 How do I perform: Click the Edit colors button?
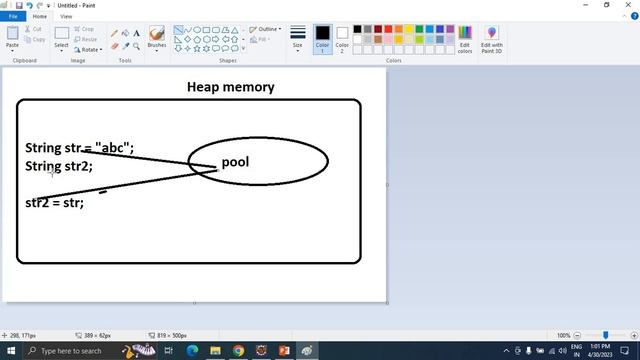coord(465,40)
